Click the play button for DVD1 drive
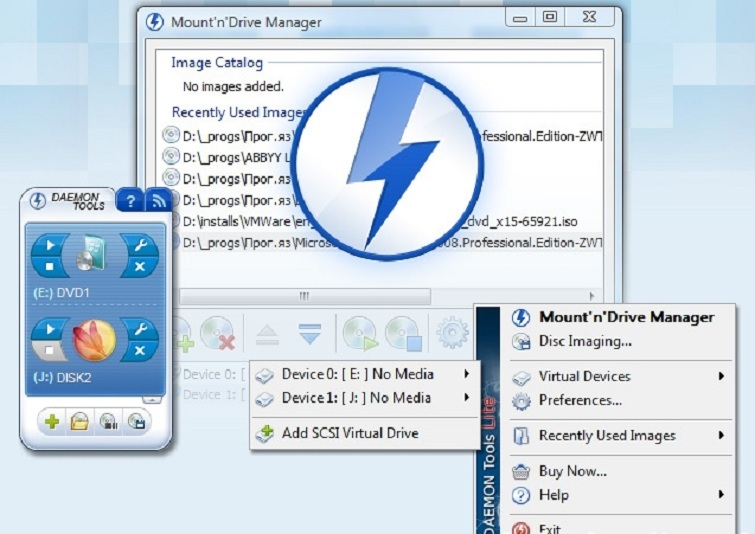The width and height of the screenshot is (755, 534). click(x=49, y=246)
